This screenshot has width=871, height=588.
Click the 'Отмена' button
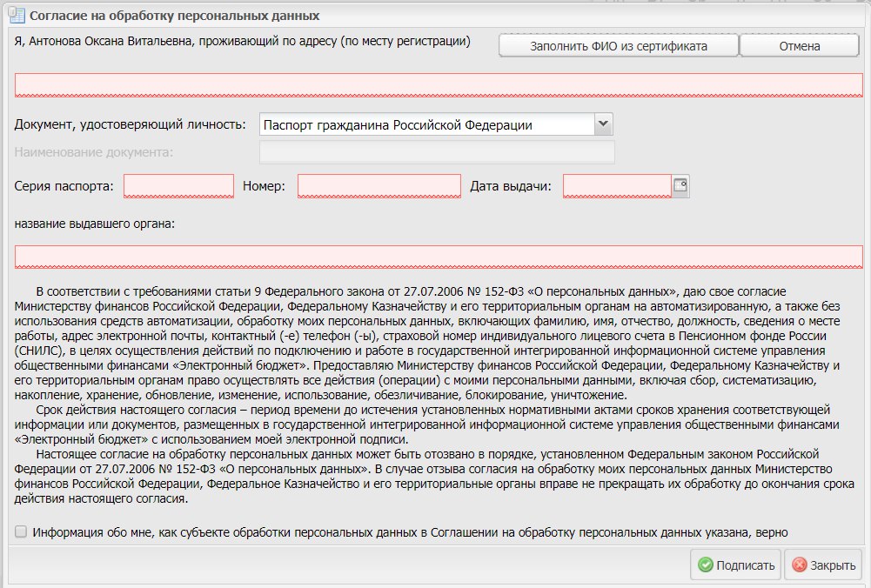pyautogui.click(x=800, y=46)
